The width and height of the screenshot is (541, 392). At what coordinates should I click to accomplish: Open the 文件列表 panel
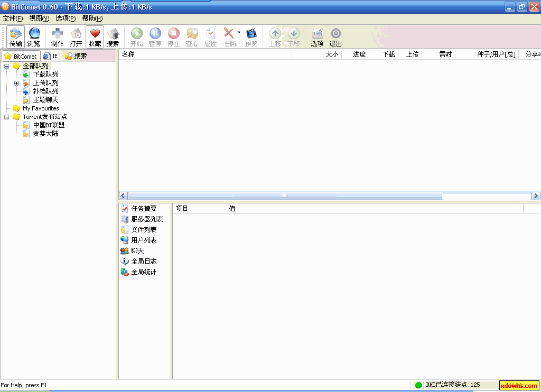click(x=139, y=230)
